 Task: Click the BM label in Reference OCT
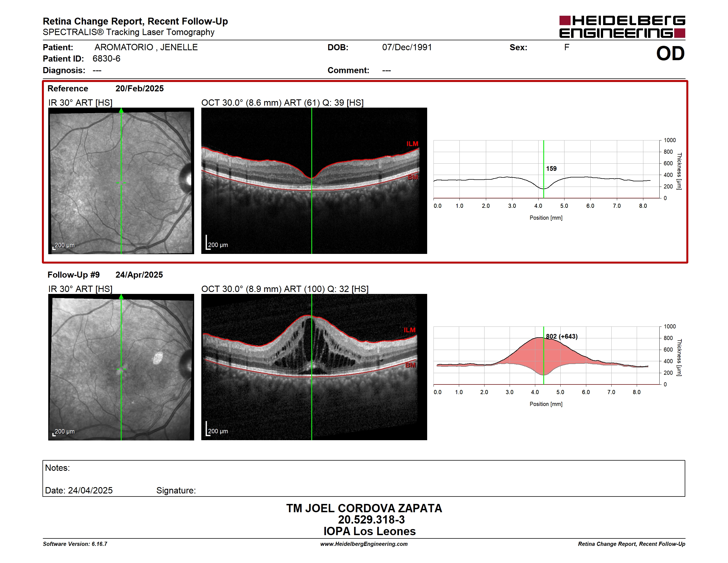pyautogui.click(x=413, y=177)
